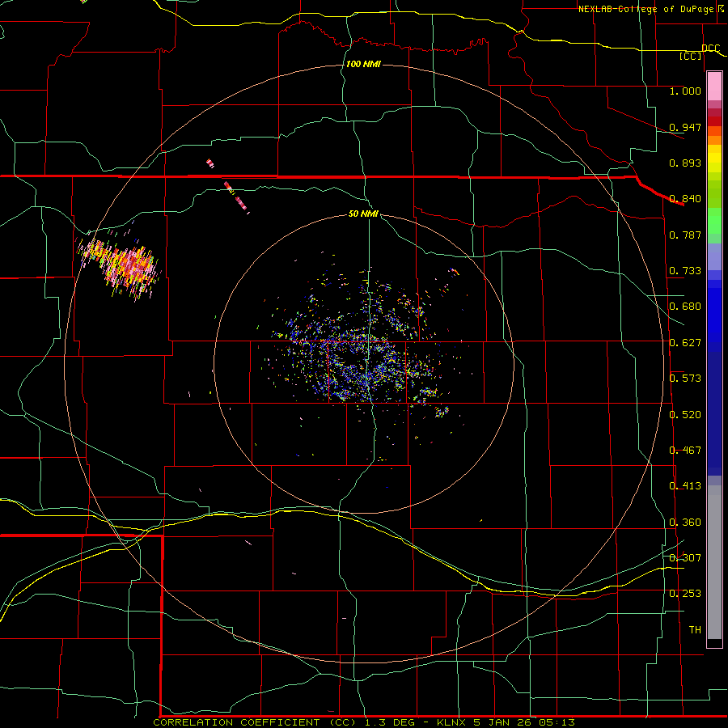Pick the red swatch in the color scale
728x728 pixels.
click(714, 121)
